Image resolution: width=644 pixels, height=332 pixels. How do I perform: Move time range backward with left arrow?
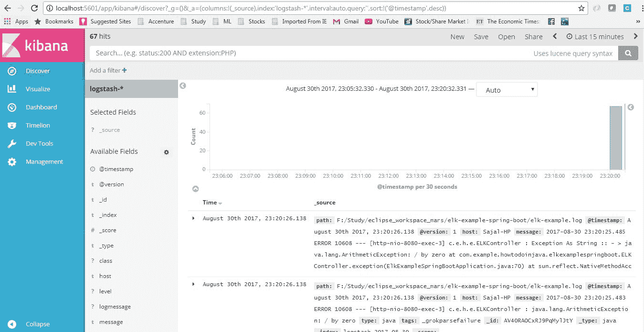tap(555, 36)
